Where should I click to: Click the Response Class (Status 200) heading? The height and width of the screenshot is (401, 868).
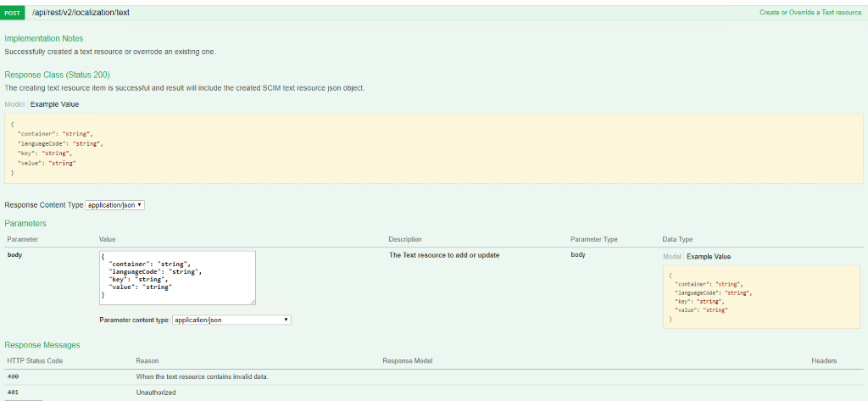pos(57,75)
